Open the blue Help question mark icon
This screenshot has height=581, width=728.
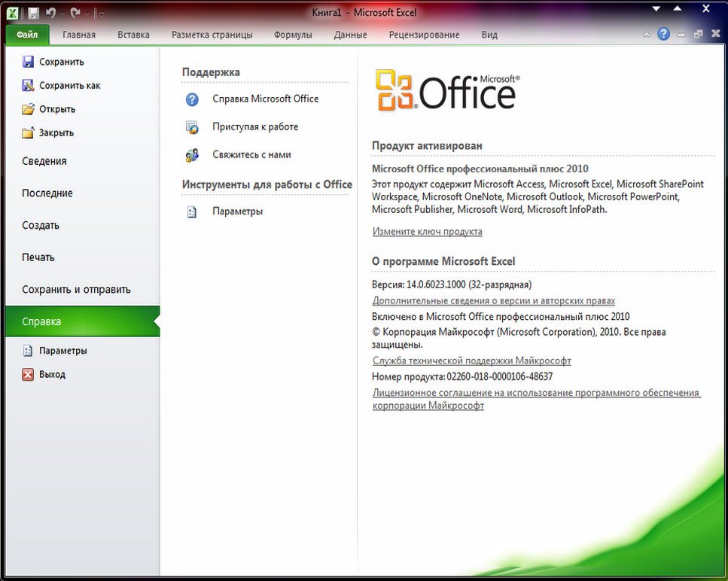coord(663,34)
